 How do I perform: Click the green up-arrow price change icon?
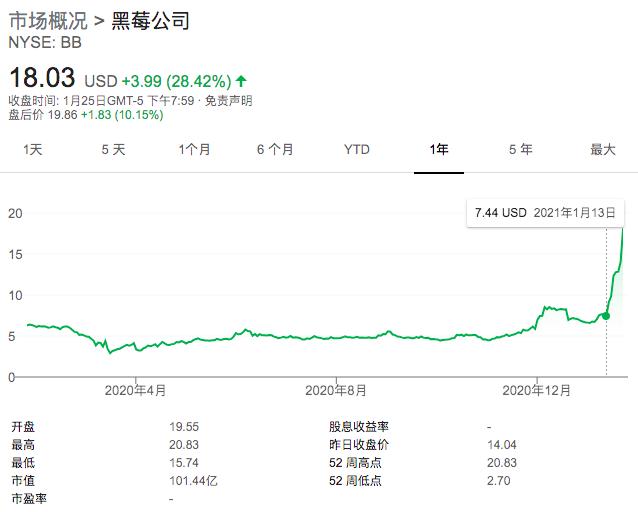coord(241,81)
